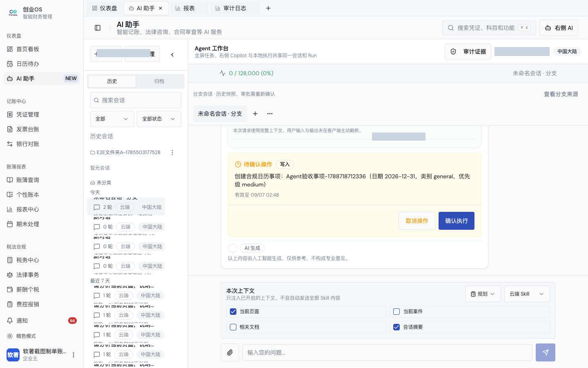Viewport: 588px width, 368px height.
Task: Send message with paper plane button
Action: [x=546, y=352]
